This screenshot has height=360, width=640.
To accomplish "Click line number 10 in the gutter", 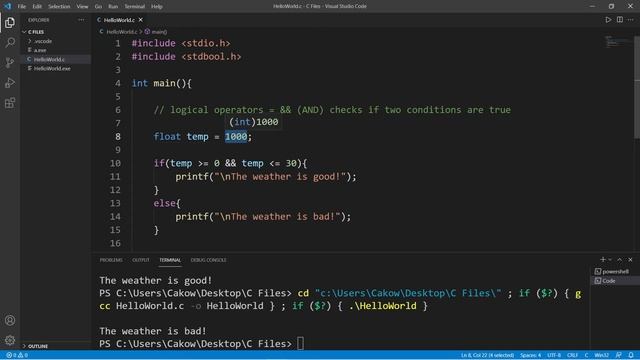I will point(115,163).
